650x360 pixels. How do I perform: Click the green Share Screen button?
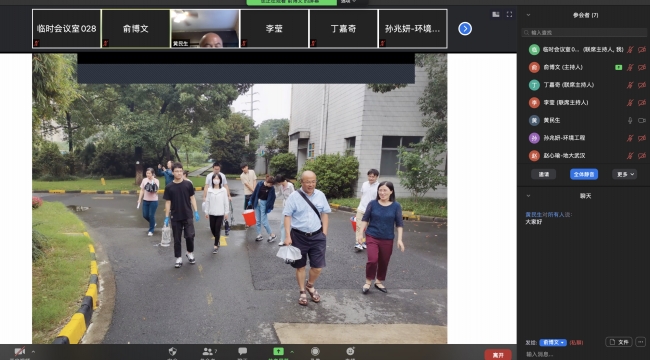[x=279, y=352]
